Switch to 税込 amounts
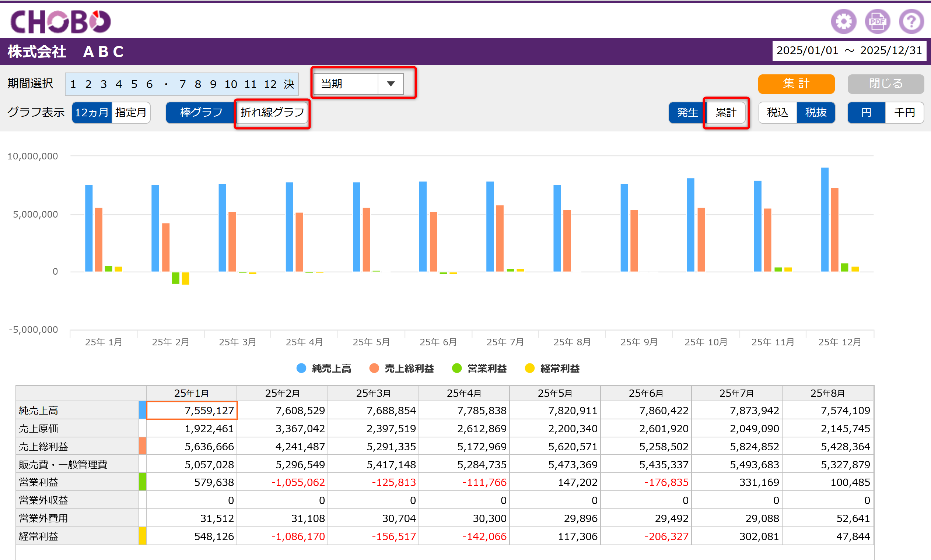931x560 pixels. click(778, 112)
